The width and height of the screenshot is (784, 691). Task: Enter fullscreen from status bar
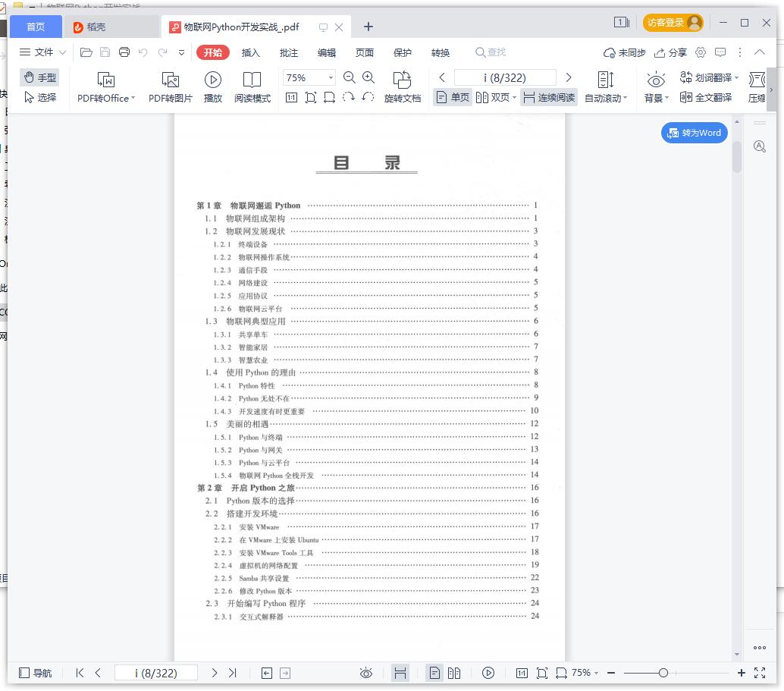point(760,673)
